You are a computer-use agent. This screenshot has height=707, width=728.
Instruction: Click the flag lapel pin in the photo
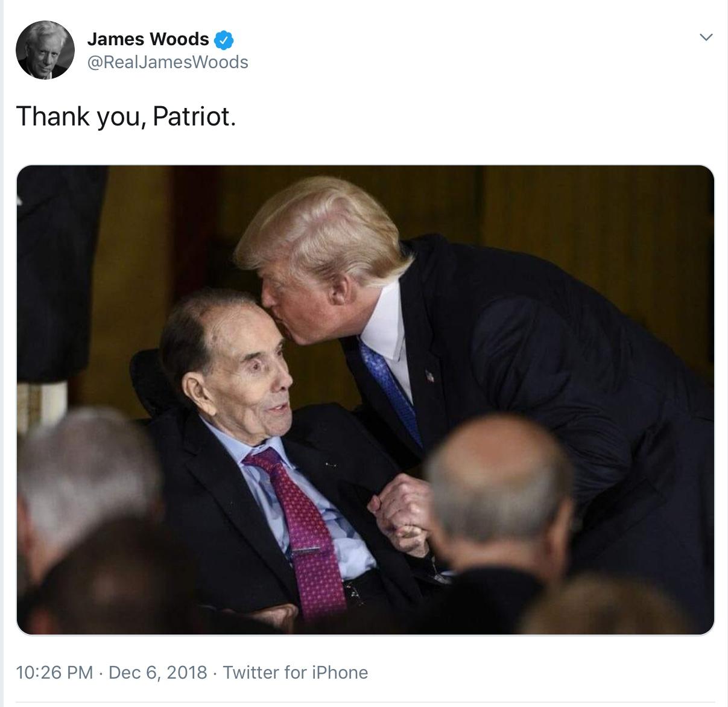[x=429, y=377]
